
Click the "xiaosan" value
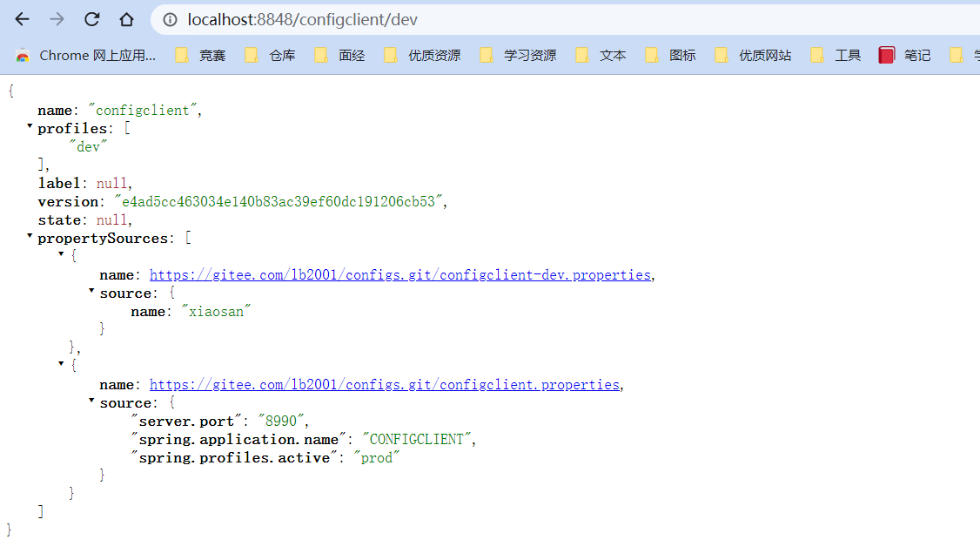coord(216,312)
